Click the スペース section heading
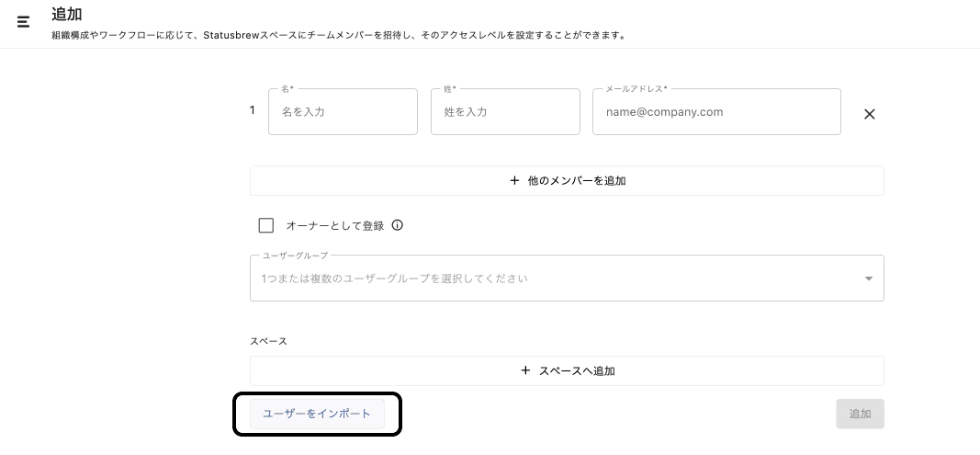This screenshot has width=980, height=455. pos(269,341)
